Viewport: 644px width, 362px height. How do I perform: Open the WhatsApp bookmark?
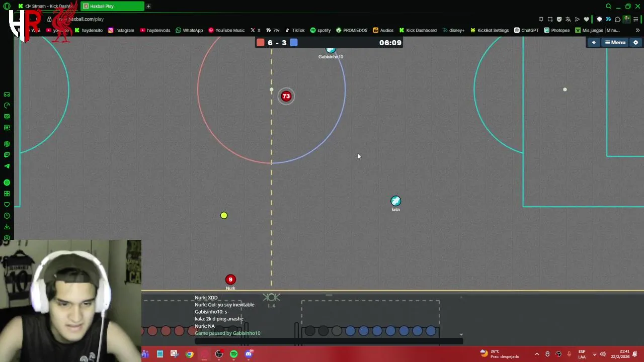pyautogui.click(x=189, y=30)
